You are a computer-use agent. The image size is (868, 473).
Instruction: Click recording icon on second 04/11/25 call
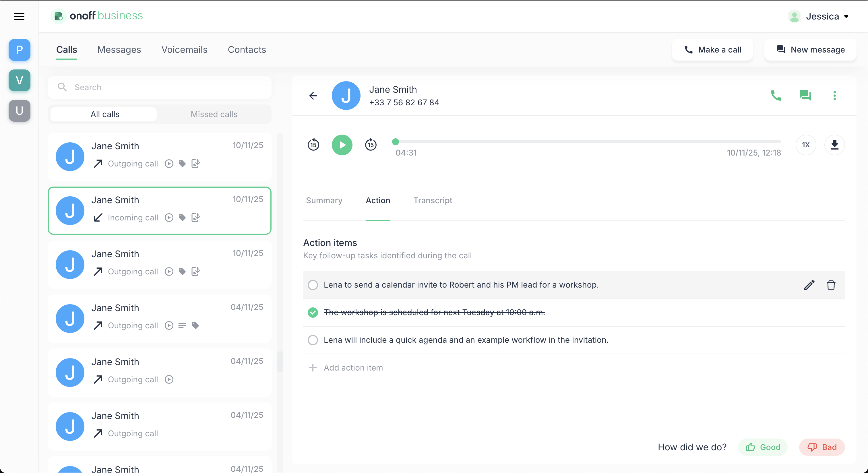click(x=169, y=379)
